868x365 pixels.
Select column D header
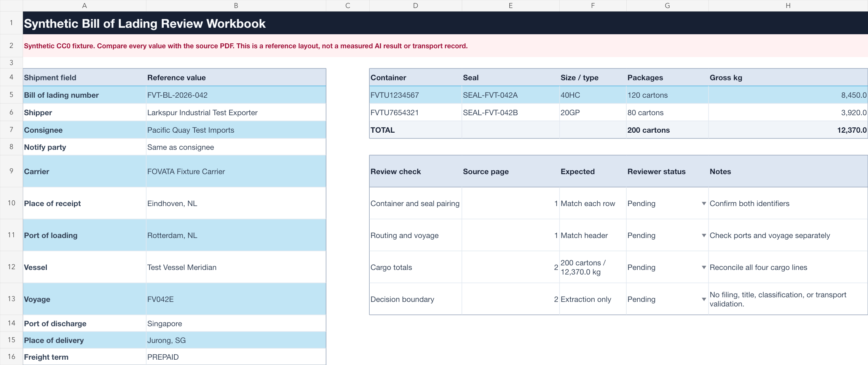415,5
